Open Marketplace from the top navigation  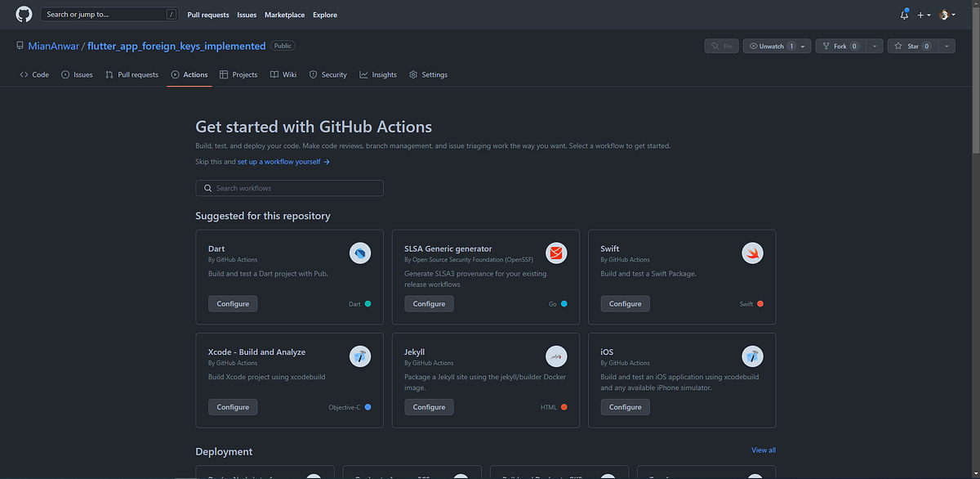click(284, 15)
